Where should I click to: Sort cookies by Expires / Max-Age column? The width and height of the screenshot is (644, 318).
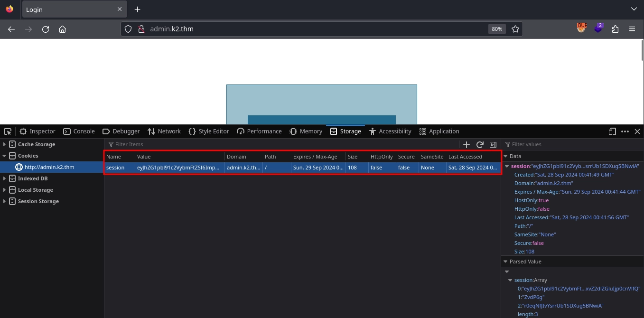[x=315, y=157]
